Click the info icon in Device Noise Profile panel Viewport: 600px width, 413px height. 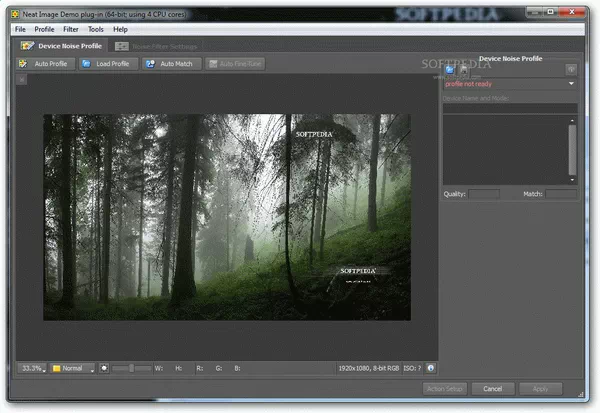[x=571, y=70]
